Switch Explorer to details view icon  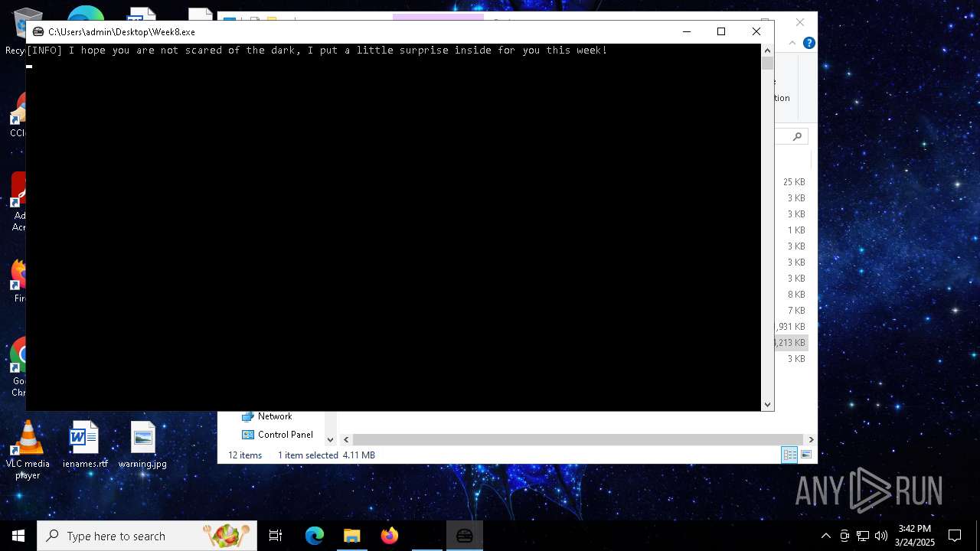point(789,455)
